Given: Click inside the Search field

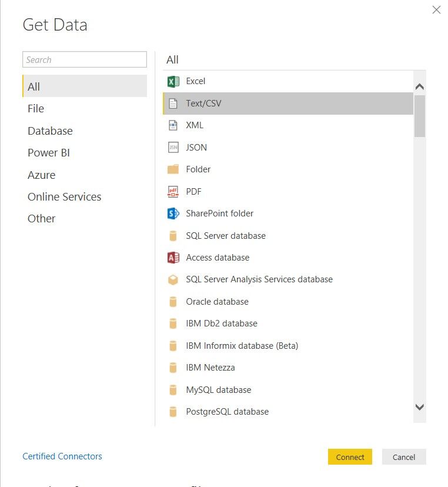Looking at the screenshot, I should click(84, 59).
